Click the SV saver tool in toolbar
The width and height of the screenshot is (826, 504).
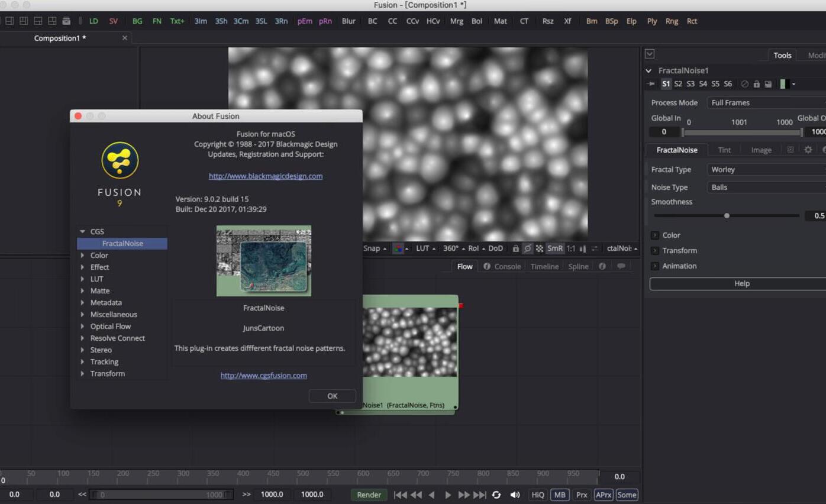114,21
